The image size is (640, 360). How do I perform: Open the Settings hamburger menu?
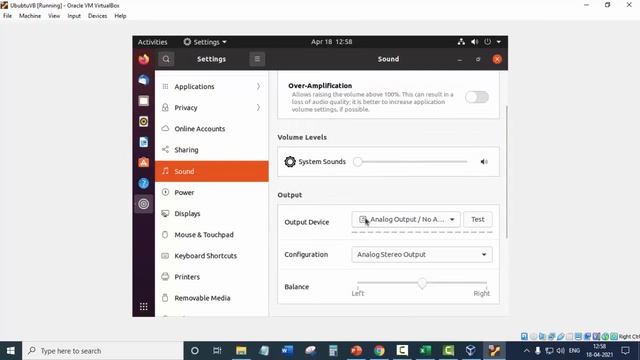[x=257, y=59]
